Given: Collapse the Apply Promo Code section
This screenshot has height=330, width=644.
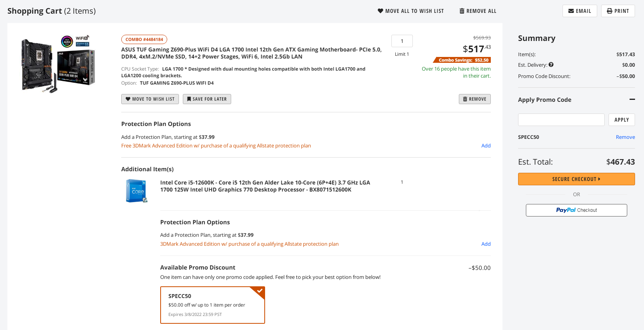Looking at the screenshot, I should [632, 99].
